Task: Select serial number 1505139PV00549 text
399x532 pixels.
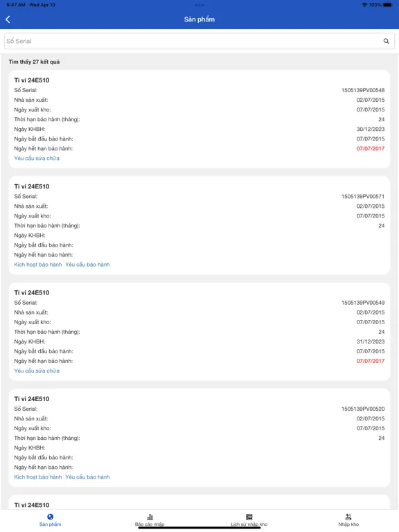Action: pyautogui.click(x=363, y=303)
